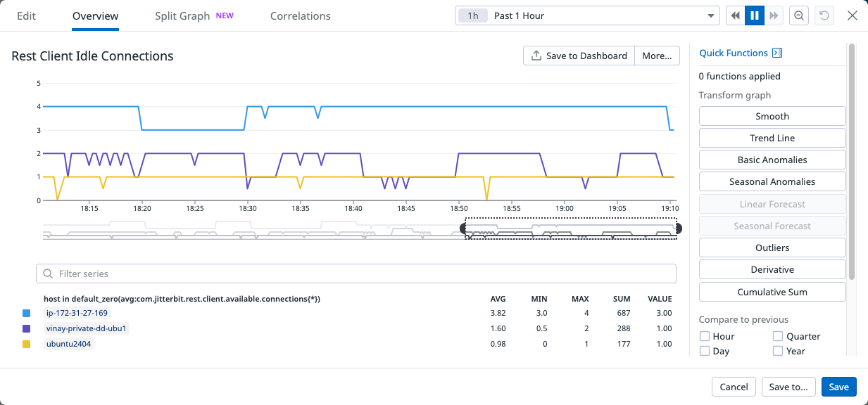868x405 pixels.
Task: Open the Save to... options
Action: click(x=788, y=387)
